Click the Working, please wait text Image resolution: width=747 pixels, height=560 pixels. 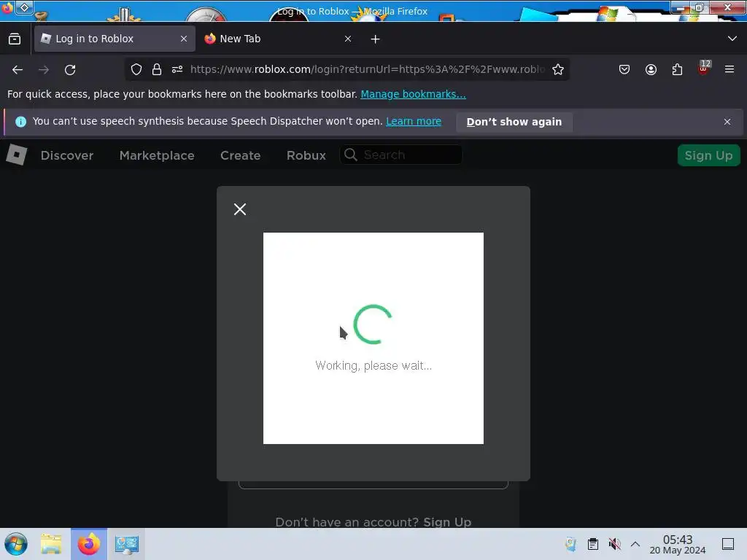pos(373,366)
